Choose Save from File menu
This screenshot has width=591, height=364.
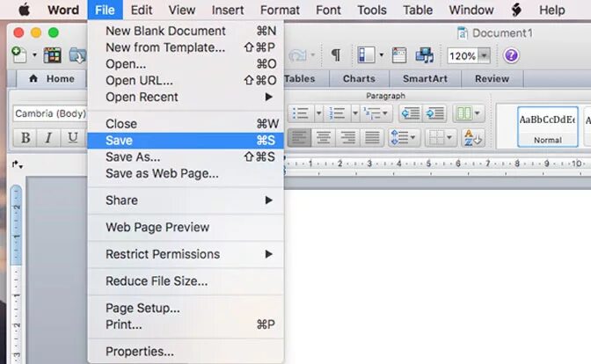186,141
